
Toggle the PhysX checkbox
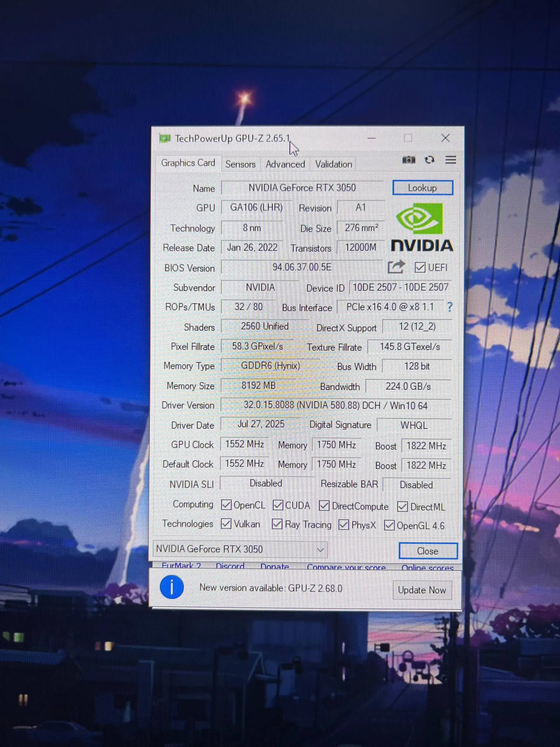[x=344, y=525]
